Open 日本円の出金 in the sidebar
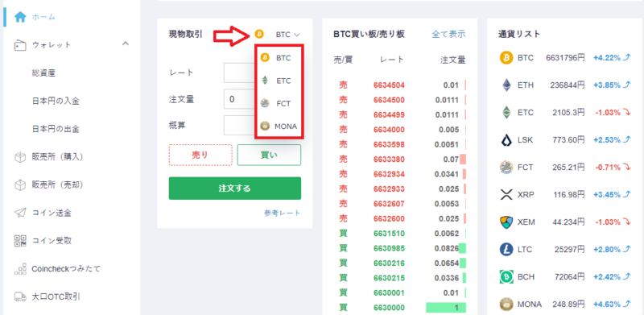The width and height of the screenshot is (644, 315). tap(56, 129)
